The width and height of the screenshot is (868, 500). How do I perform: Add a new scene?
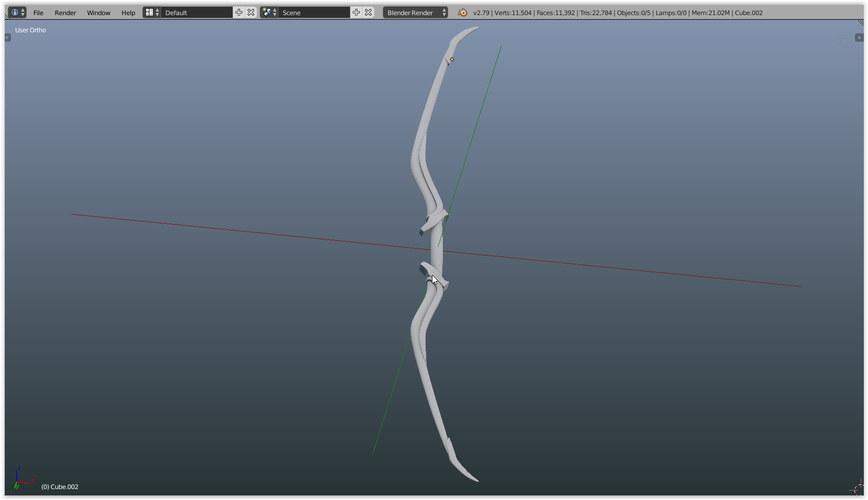coord(356,13)
